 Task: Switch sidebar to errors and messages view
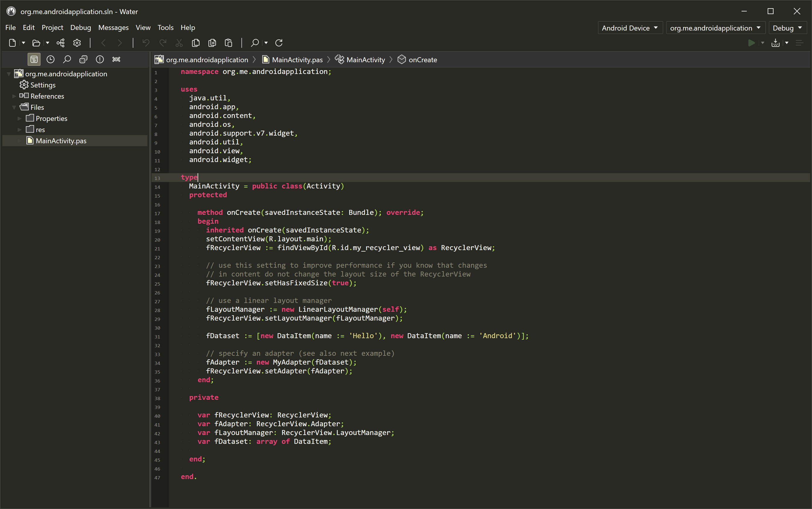(x=100, y=59)
